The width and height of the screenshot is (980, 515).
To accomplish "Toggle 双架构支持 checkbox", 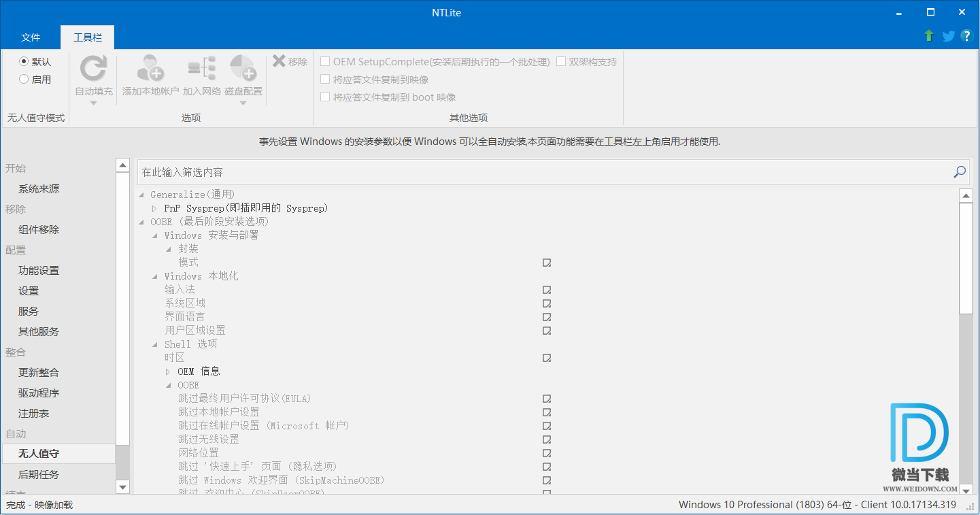I will [x=561, y=61].
